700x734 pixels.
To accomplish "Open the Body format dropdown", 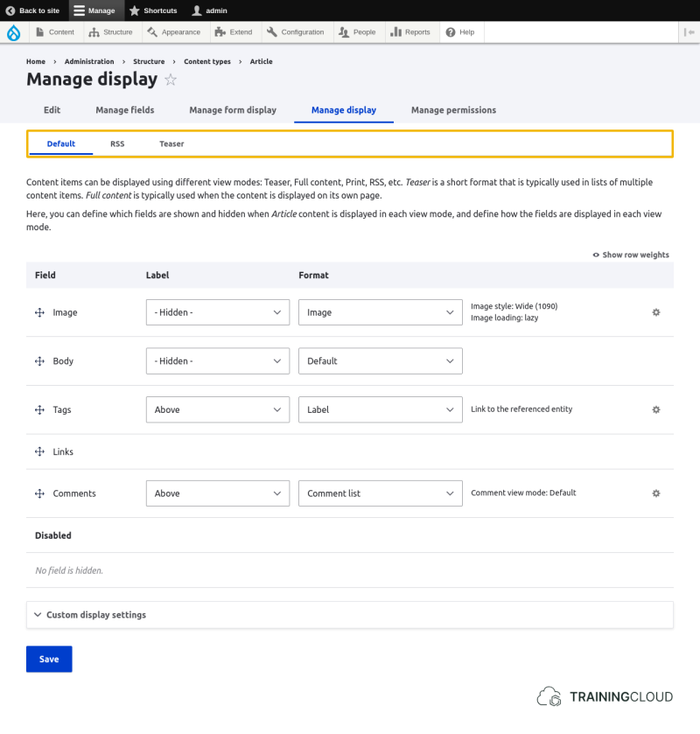I will pyautogui.click(x=381, y=361).
